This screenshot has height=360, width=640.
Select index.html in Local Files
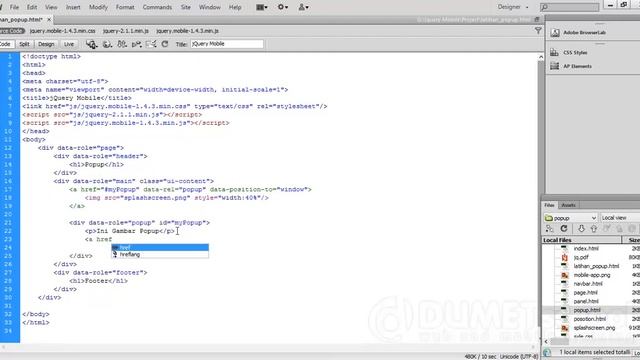click(x=586, y=249)
